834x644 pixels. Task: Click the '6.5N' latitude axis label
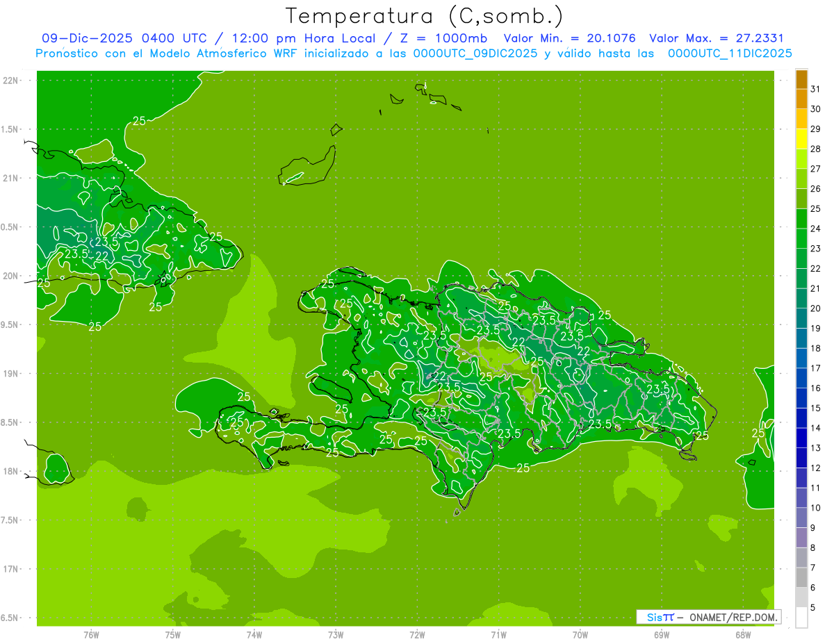click(x=9, y=618)
